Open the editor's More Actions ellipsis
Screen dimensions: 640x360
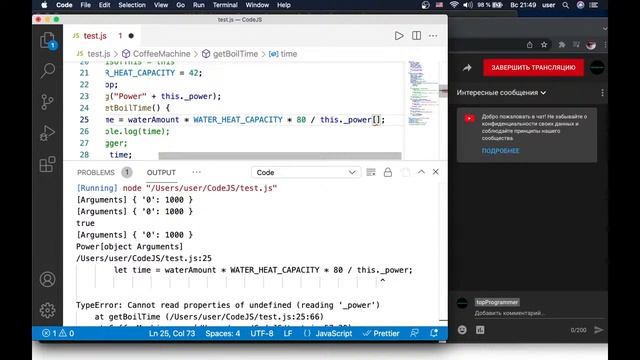[x=433, y=36]
